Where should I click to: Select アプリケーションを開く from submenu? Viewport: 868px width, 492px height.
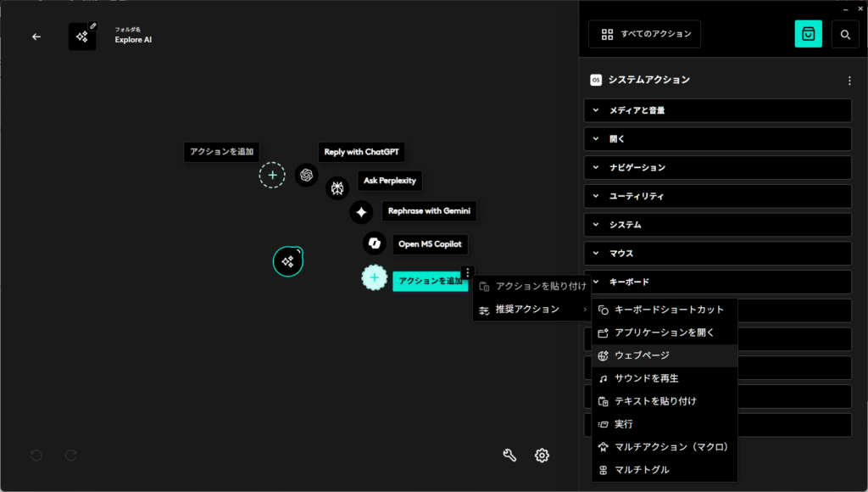[x=665, y=333]
